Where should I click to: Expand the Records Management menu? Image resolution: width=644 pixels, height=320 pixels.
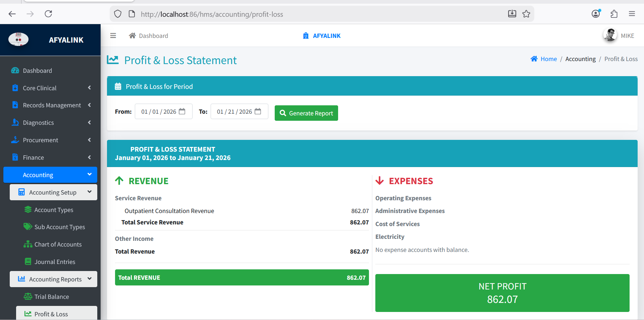(50, 105)
